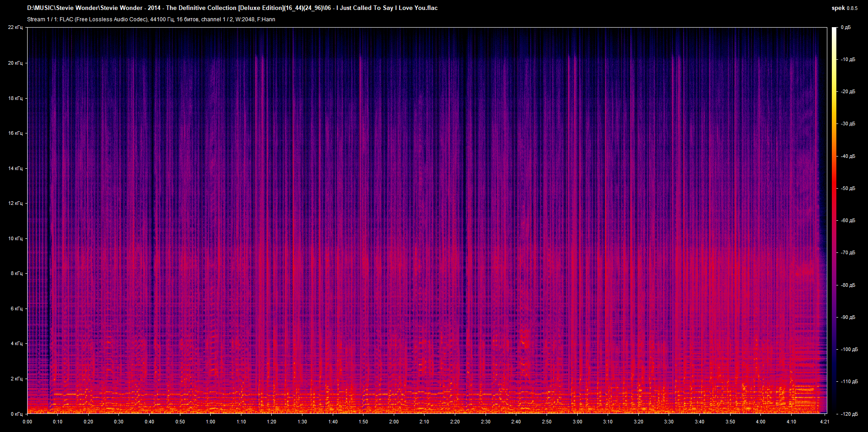Click the '2:40' time axis label
Screen dimensions: 868x432
pyautogui.click(x=516, y=422)
